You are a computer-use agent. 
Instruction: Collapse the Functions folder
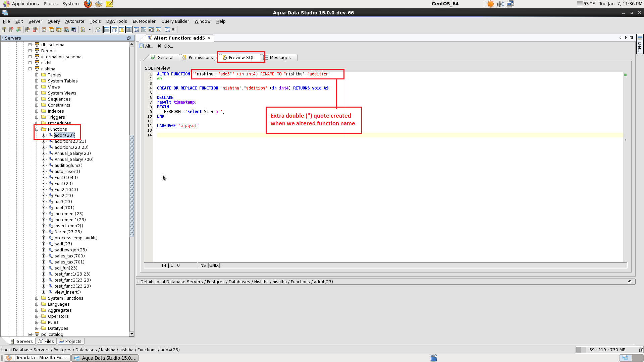tap(37, 129)
